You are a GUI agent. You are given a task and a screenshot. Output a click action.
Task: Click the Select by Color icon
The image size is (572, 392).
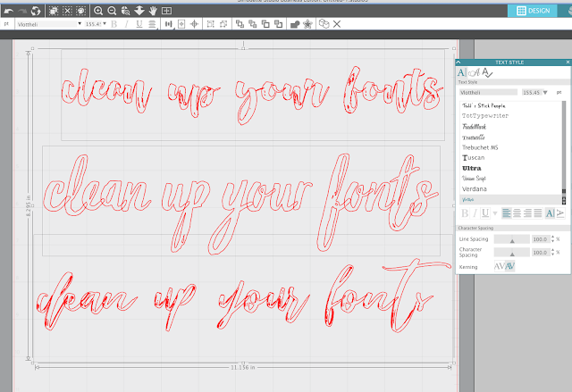point(80,11)
